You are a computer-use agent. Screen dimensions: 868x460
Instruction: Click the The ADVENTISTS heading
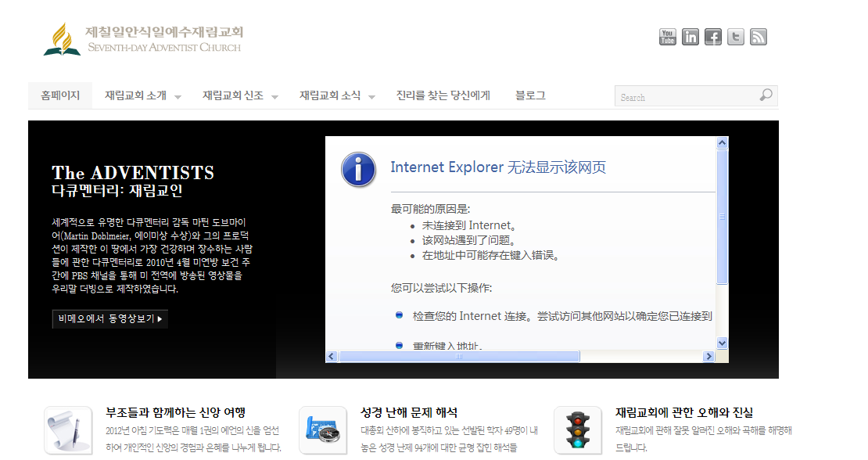tap(133, 173)
